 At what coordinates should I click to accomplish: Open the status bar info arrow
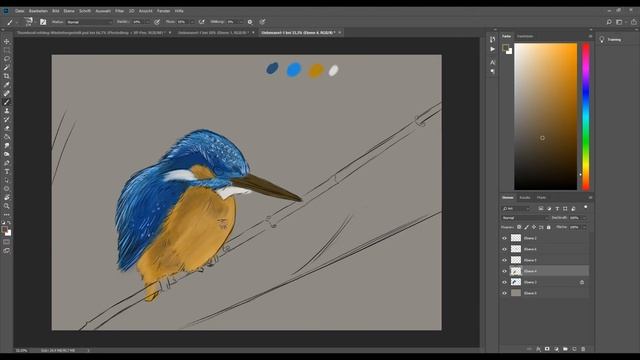click(89, 350)
